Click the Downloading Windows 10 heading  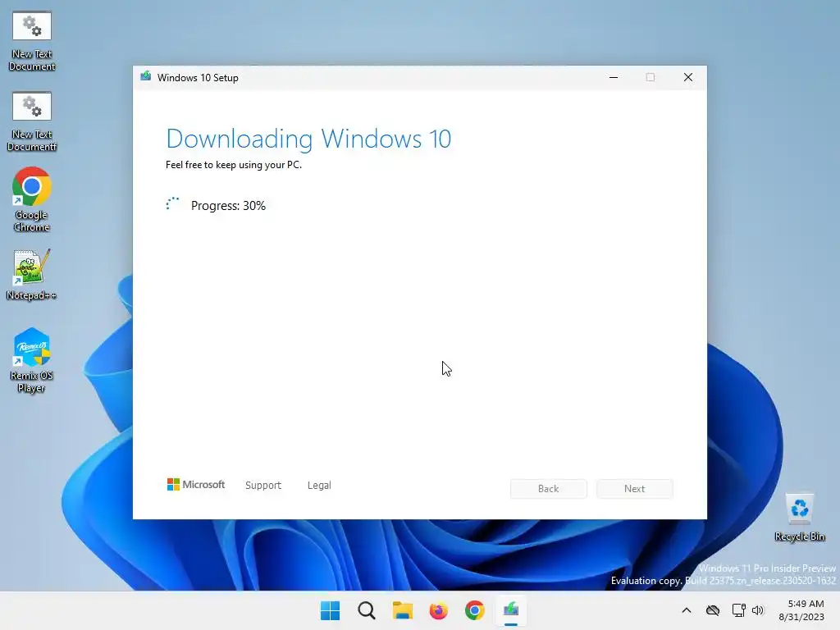click(308, 139)
